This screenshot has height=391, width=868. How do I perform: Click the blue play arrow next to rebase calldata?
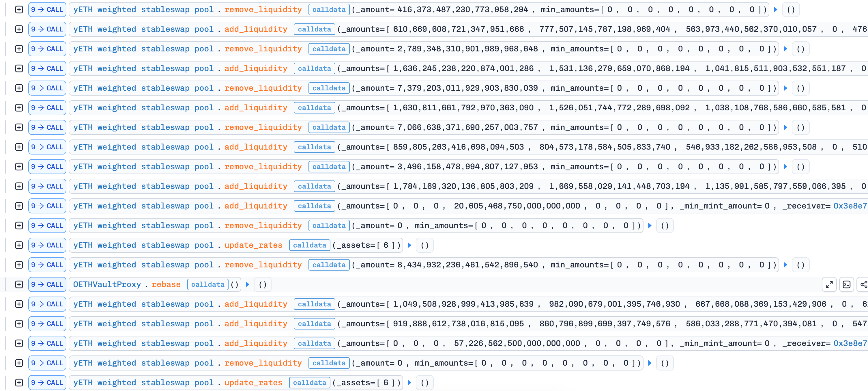(248, 284)
